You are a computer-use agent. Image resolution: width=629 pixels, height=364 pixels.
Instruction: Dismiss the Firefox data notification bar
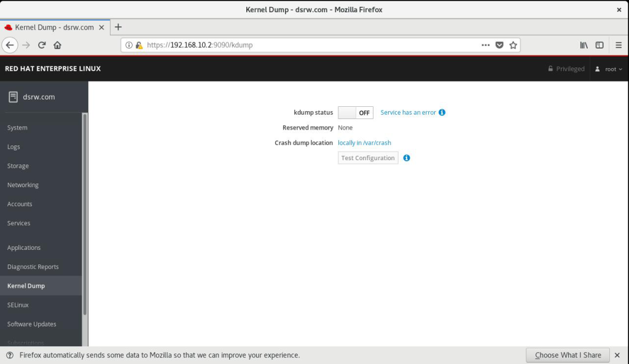point(617,355)
